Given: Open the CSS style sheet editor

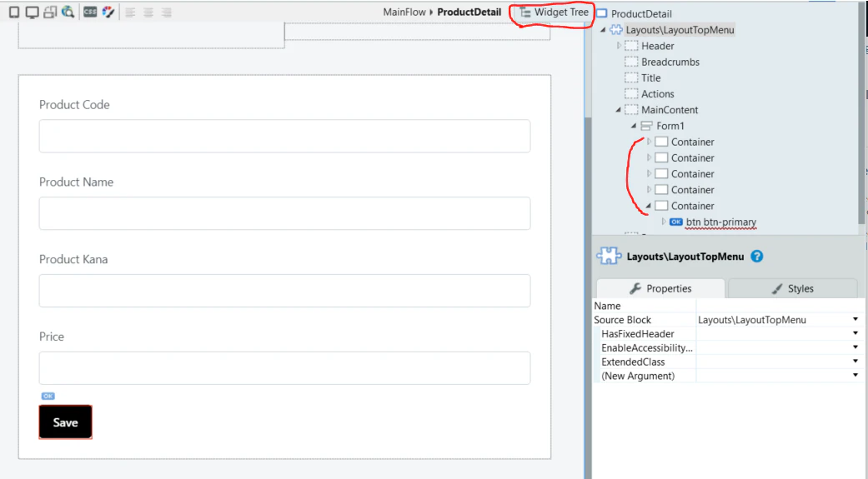Looking at the screenshot, I should click(x=90, y=12).
